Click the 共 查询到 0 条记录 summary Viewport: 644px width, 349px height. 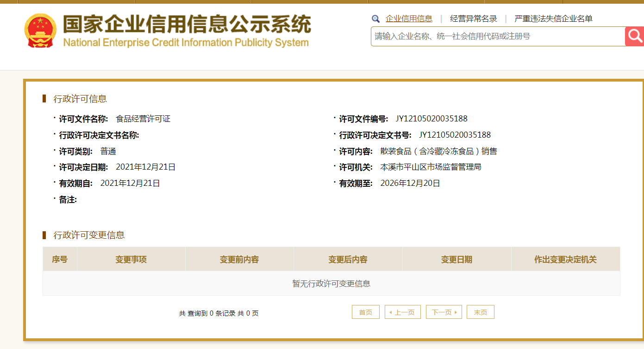pos(219,313)
